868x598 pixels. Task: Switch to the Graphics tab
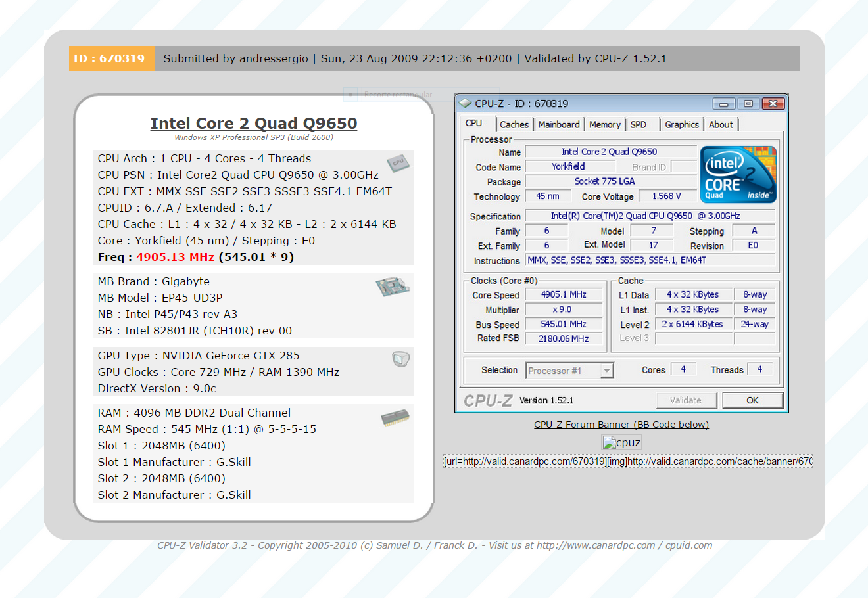click(682, 124)
